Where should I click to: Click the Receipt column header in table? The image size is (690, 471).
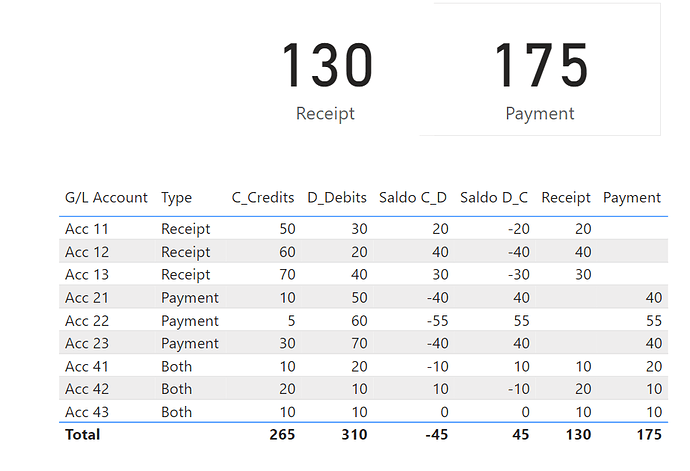[566, 198]
